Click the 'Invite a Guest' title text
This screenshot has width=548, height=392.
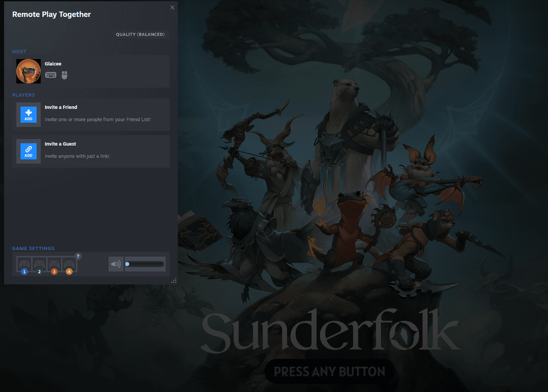pos(60,144)
